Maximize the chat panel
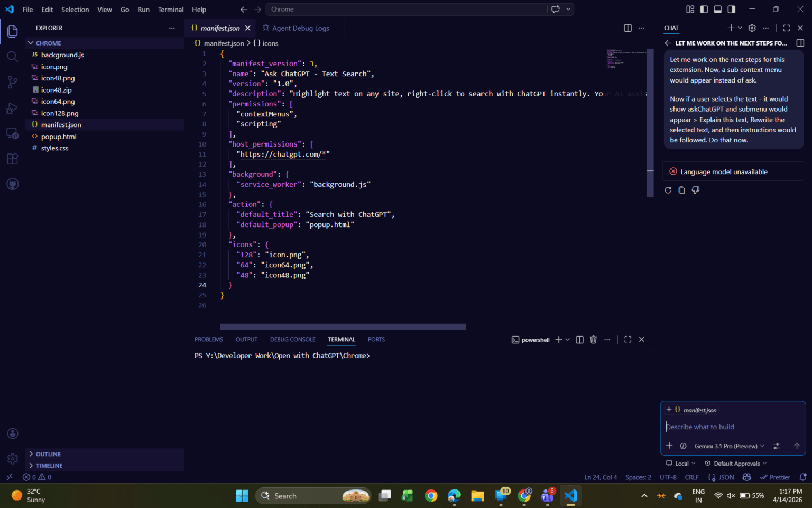 [787, 28]
